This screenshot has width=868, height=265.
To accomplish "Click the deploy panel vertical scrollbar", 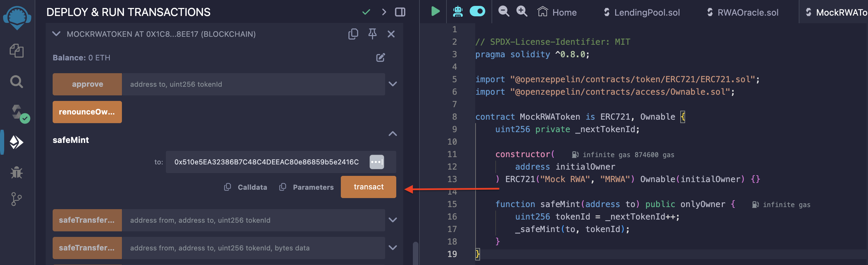I will [x=416, y=253].
